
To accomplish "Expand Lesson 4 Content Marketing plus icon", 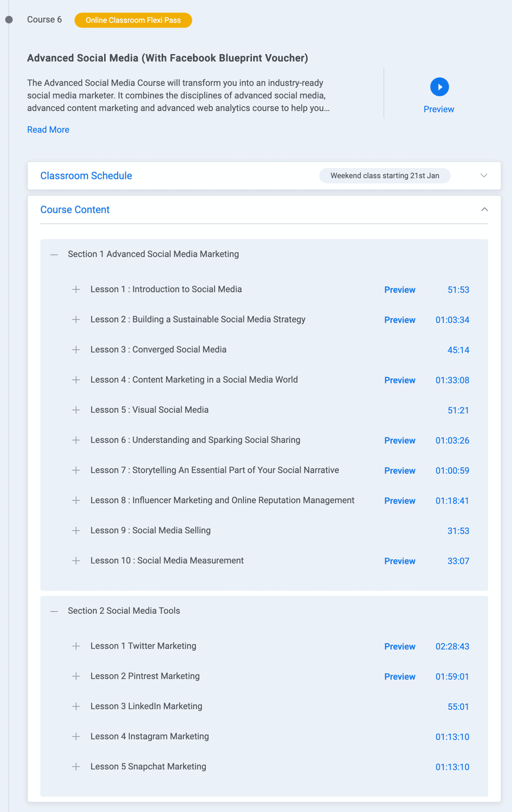I will [x=76, y=380].
